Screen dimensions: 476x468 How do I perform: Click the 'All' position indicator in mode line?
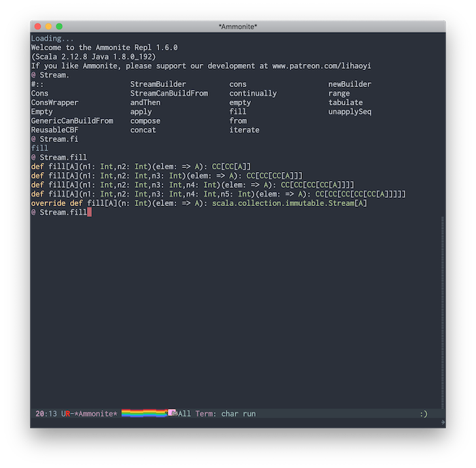[x=184, y=414]
